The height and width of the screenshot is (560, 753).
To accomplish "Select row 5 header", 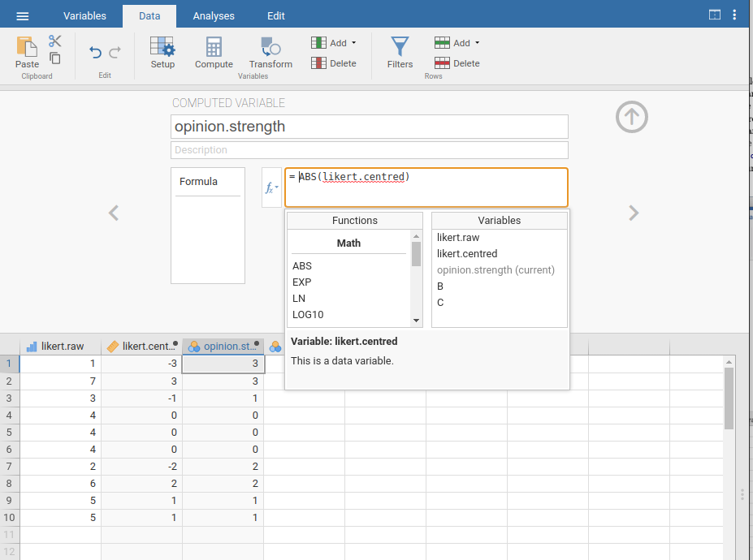I will 9,433.
